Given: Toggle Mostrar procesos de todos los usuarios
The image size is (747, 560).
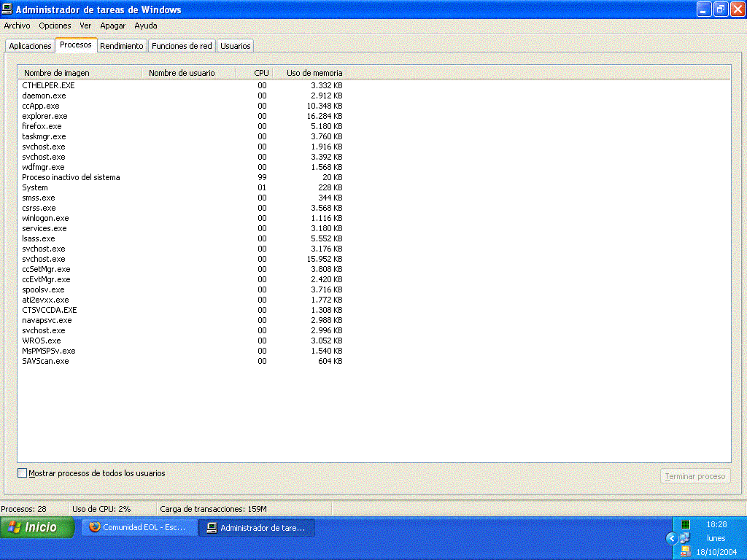Looking at the screenshot, I should pos(22,472).
